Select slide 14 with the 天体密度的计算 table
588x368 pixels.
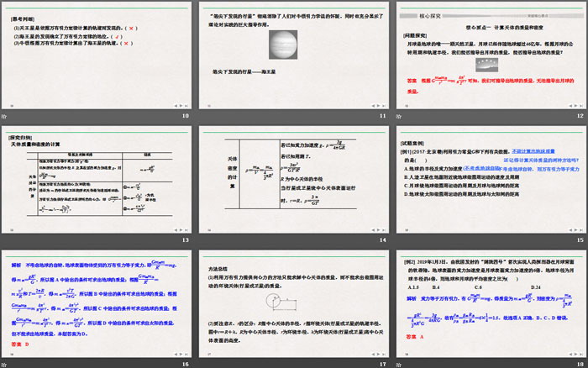pos(292,179)
